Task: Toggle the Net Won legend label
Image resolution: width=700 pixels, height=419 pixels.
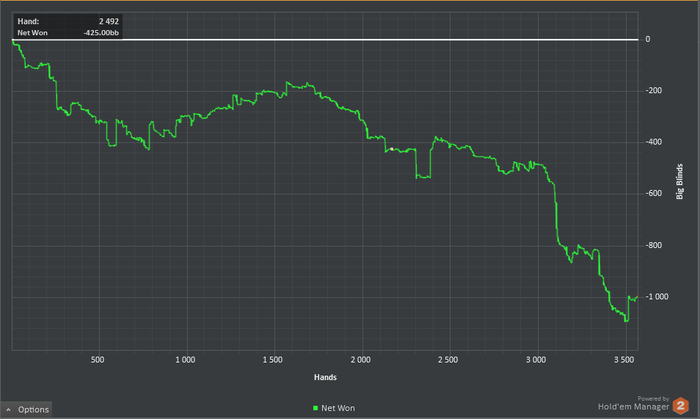Action: (x=338, y=408)
